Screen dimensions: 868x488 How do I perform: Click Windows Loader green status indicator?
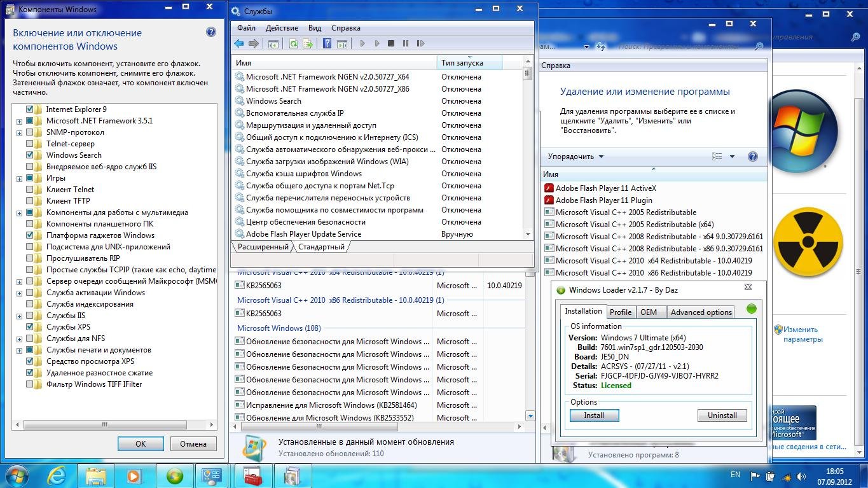pos(752,309)
